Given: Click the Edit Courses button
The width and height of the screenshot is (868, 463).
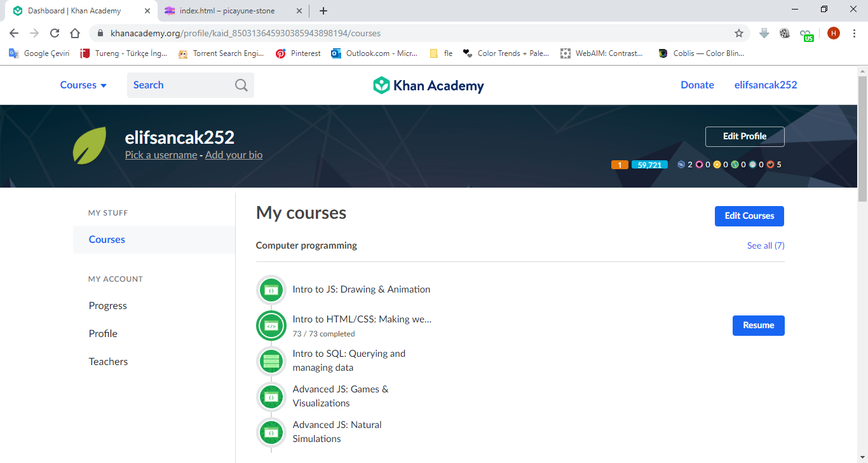Looking at the screenshot, I should pyautogui.click(x=749, y=216).
